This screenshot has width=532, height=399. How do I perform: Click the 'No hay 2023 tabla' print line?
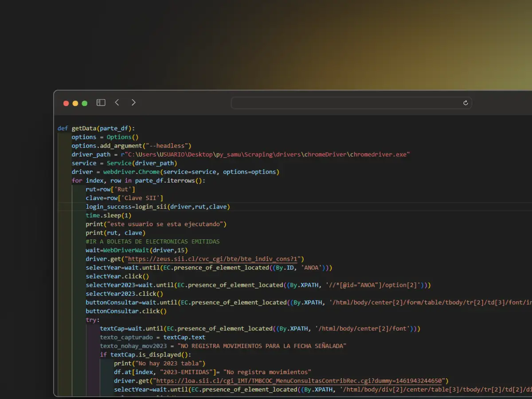pos(160,363)
